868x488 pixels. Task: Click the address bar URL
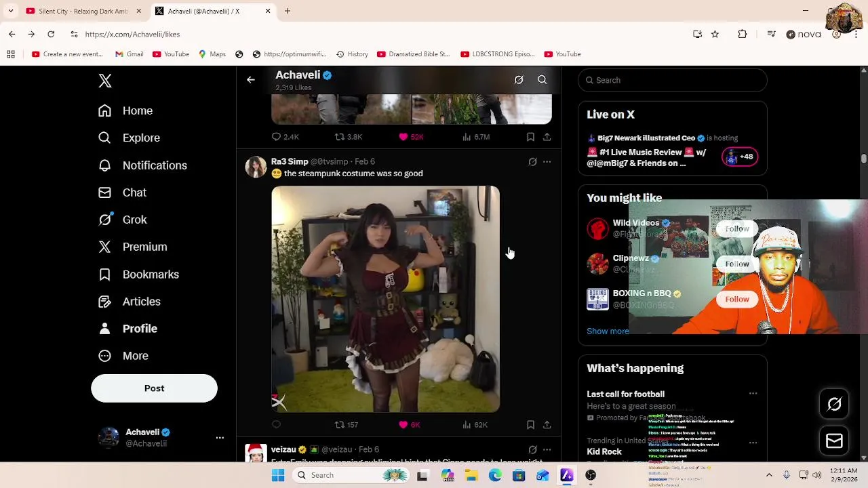click(x=132, y=34)
